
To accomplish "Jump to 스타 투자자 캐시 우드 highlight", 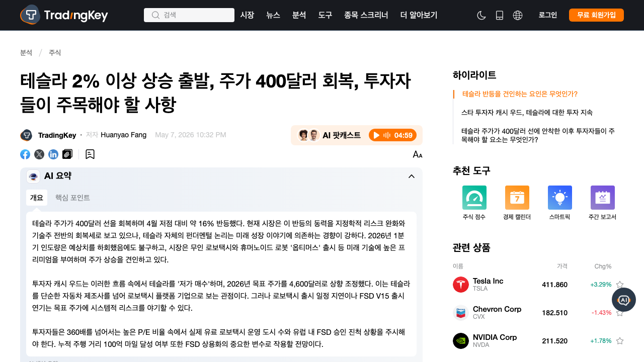I will pos(527,113).
